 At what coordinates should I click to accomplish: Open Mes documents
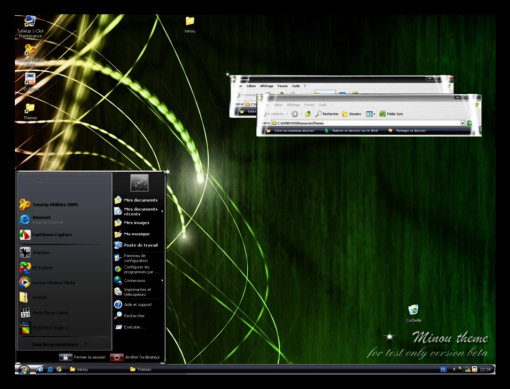[138, 200]
